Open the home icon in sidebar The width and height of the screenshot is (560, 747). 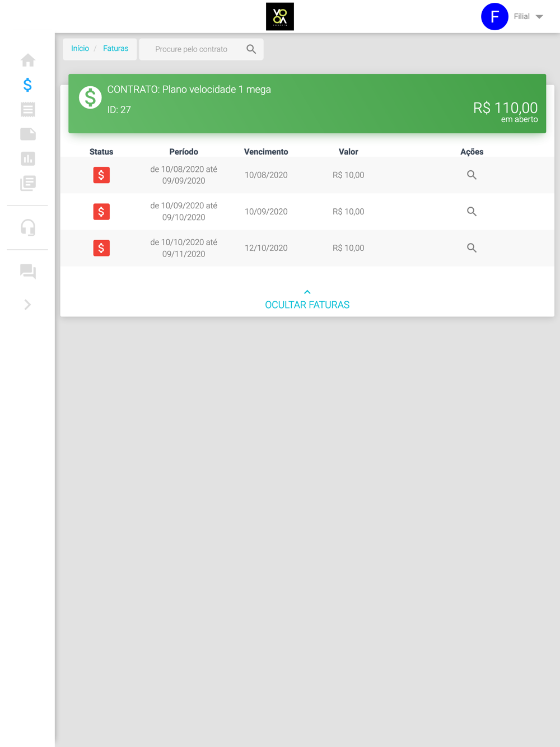(x=27, y=60)
